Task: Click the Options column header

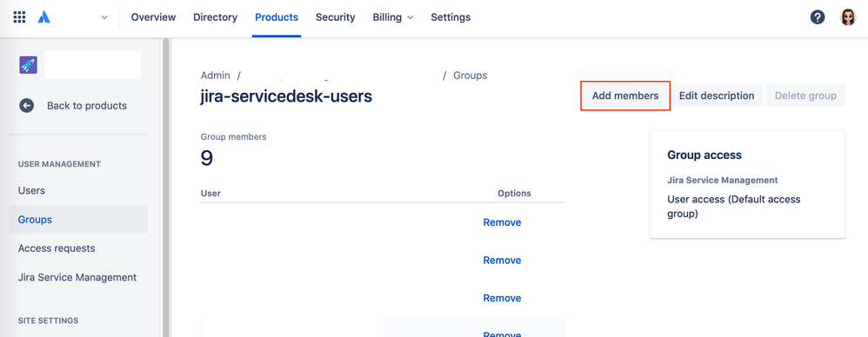Action: (x=514, y=194)
